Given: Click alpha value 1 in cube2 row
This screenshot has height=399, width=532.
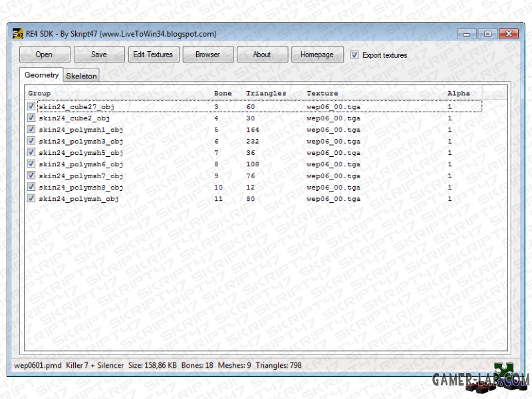Looking at the screenshot, I should [450, 118].
